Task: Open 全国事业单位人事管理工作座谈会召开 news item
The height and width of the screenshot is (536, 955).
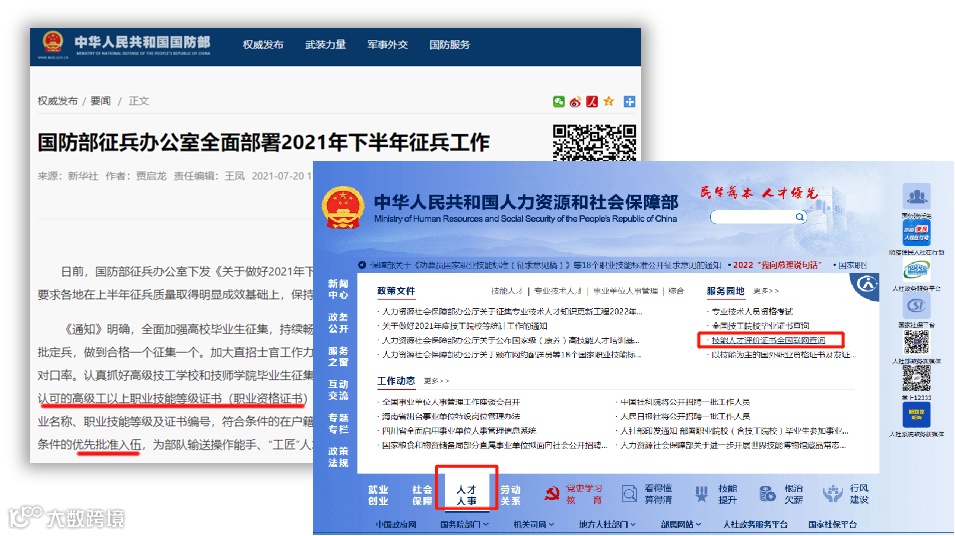Action: coord(451,402)
